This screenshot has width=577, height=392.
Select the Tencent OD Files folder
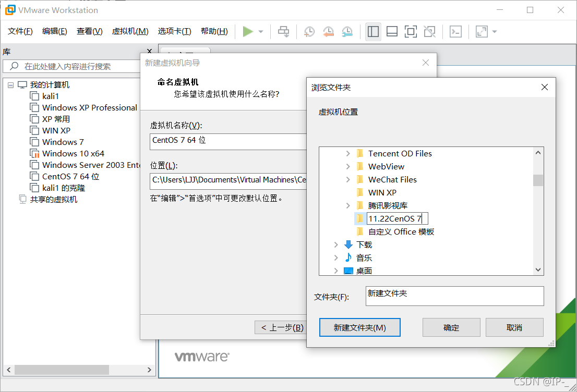coord(400,153)
